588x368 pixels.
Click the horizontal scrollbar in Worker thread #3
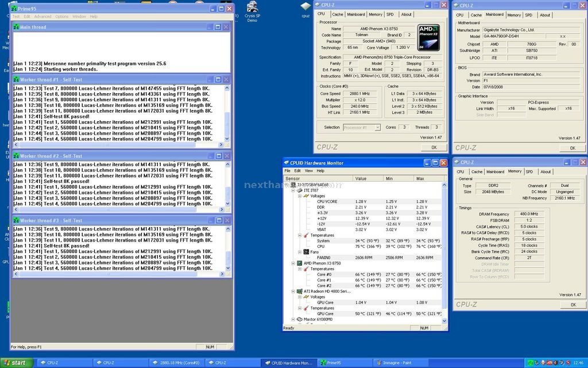click(x=119, y=274)
